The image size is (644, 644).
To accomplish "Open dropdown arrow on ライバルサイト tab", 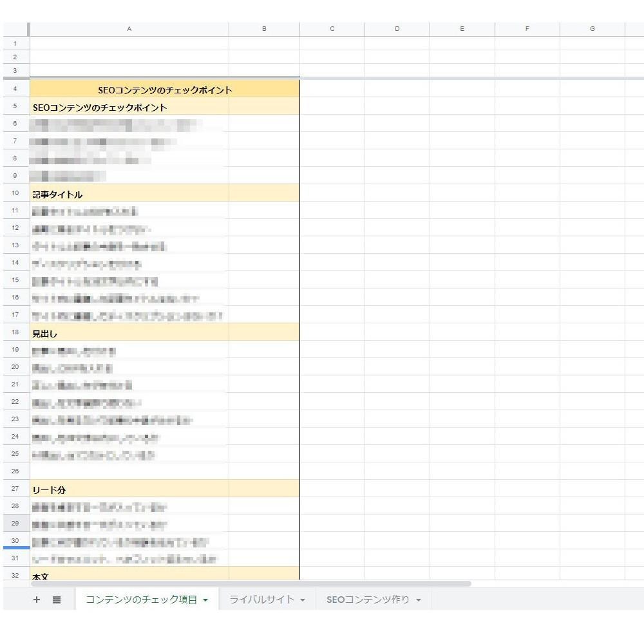I will tap(303, 600).
